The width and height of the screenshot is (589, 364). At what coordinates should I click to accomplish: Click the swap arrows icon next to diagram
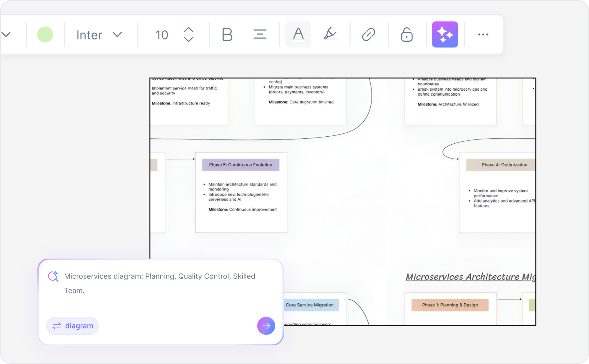[x=57, y=326]
